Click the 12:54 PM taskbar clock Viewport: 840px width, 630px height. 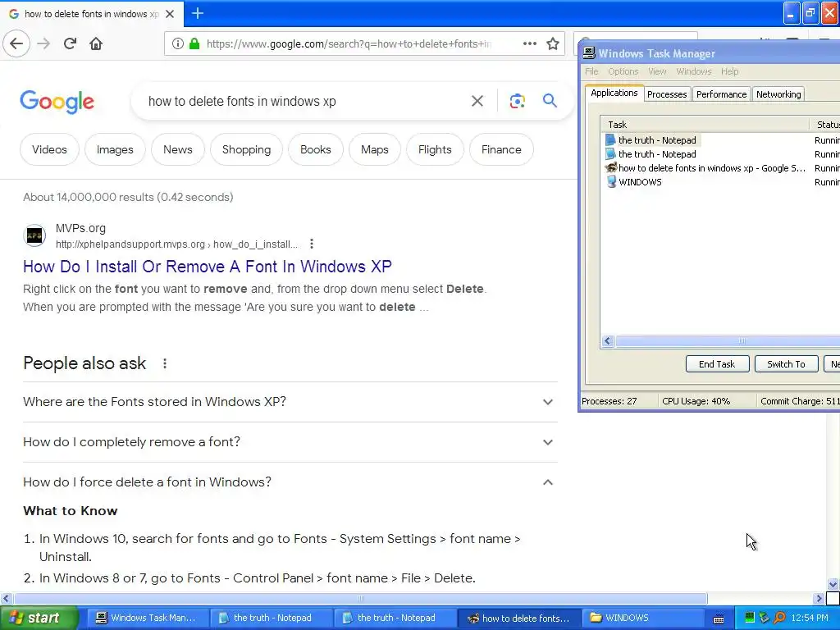point(810,619)
